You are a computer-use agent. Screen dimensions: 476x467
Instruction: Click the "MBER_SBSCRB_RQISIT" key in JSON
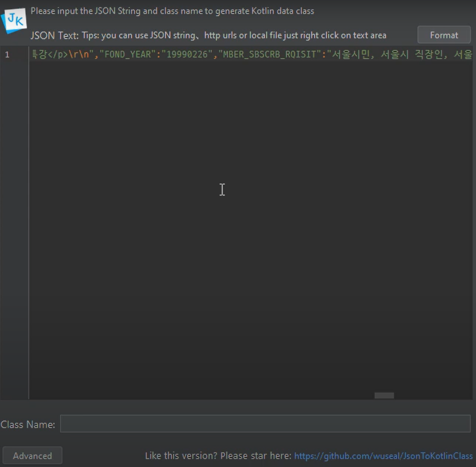coord(270,54)
